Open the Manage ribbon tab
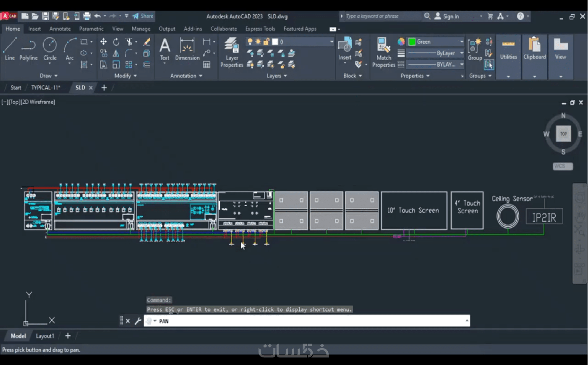Image resolution: width=588 pixels, height=365 pixels. pos(141,29)
